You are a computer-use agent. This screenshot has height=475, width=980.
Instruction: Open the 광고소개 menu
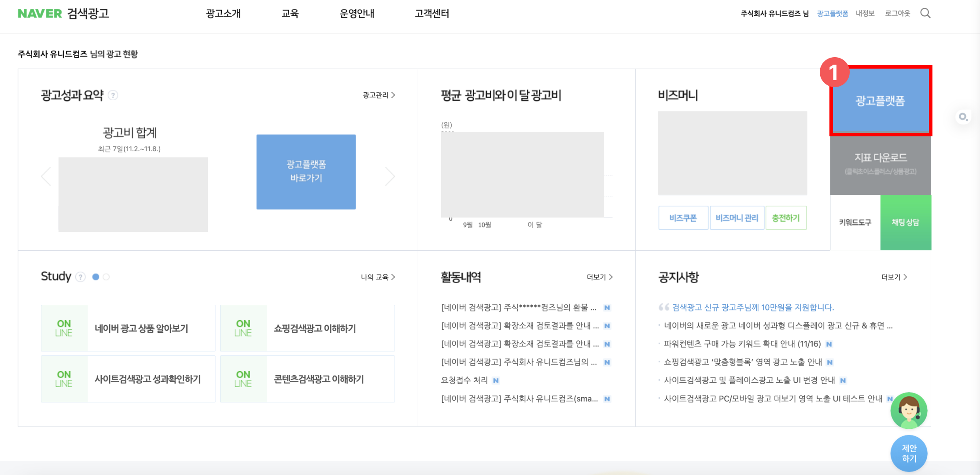[222, 14]
